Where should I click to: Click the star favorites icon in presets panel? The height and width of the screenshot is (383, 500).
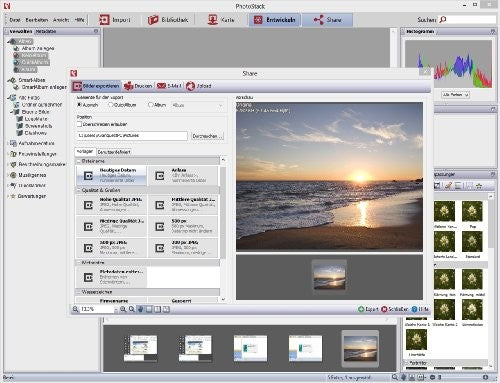tap(479, 186)
